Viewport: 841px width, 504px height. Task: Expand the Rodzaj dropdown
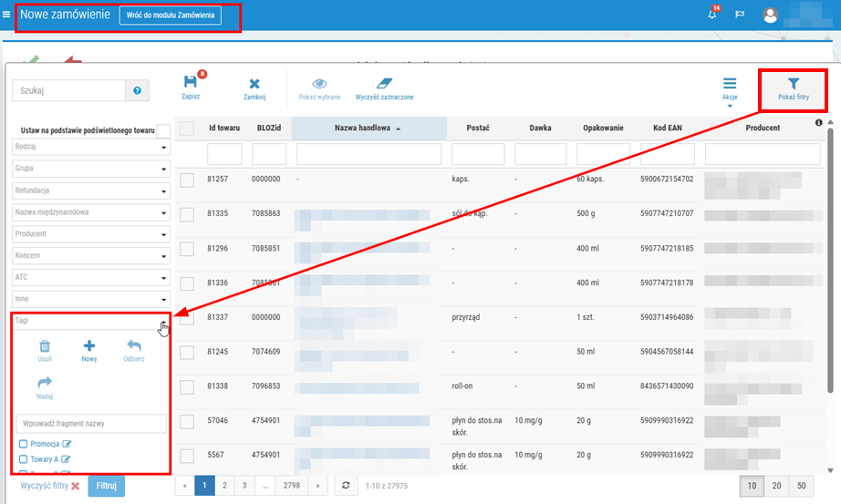[x=91, y=147]
